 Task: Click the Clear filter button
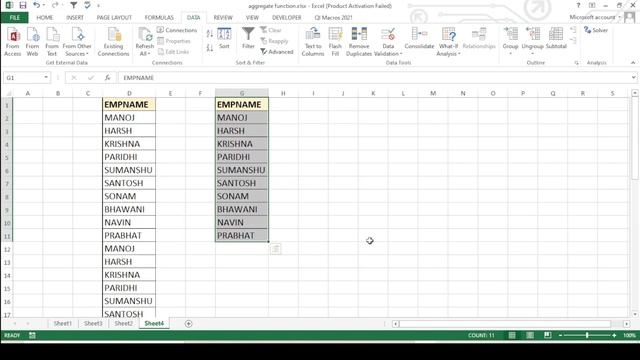(x=271, y=30)
